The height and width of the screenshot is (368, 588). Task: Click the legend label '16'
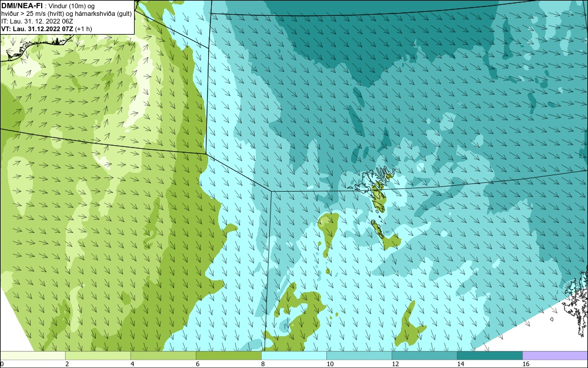[526, 364]
